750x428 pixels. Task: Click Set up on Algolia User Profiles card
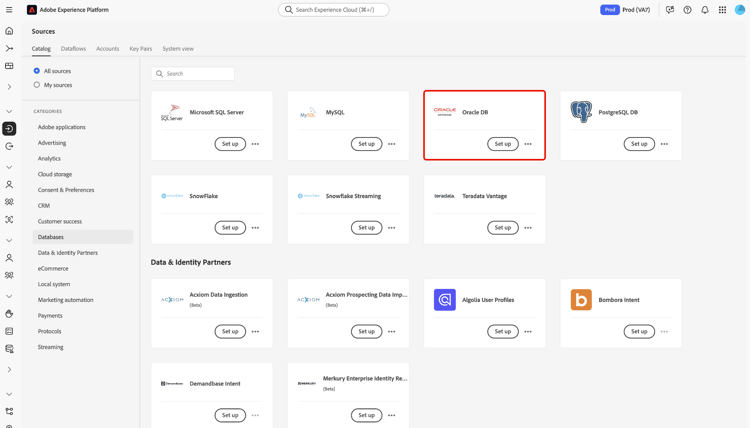coord(503,331)
